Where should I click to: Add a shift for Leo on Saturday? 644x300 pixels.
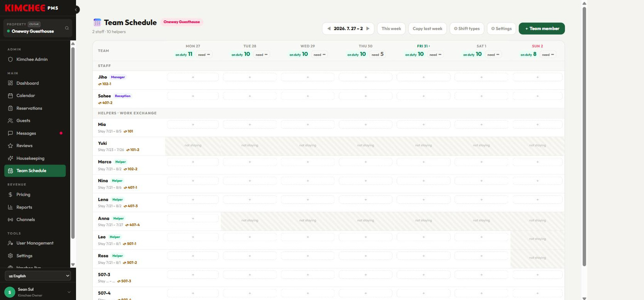(x=481, y=237)
